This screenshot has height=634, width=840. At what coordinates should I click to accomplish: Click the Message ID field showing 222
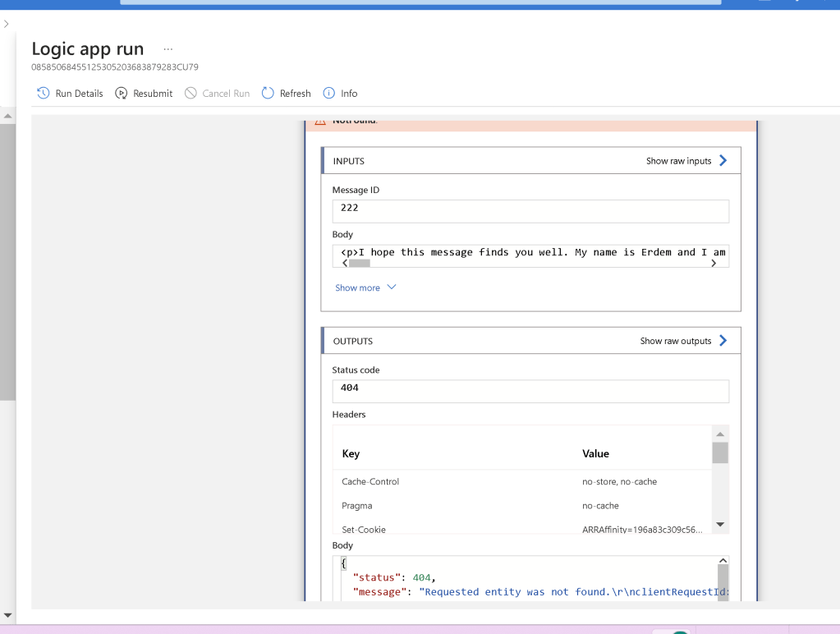coord(530,211)
